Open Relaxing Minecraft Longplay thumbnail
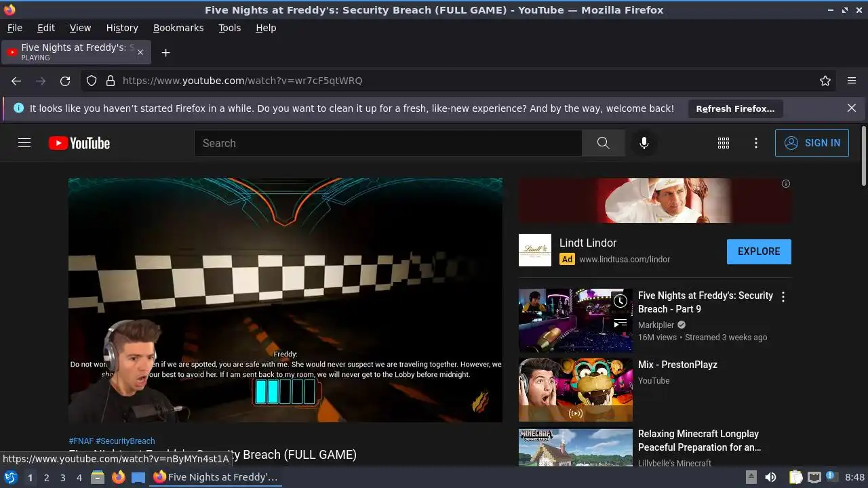Screen dimensions: 868x488 575,447
